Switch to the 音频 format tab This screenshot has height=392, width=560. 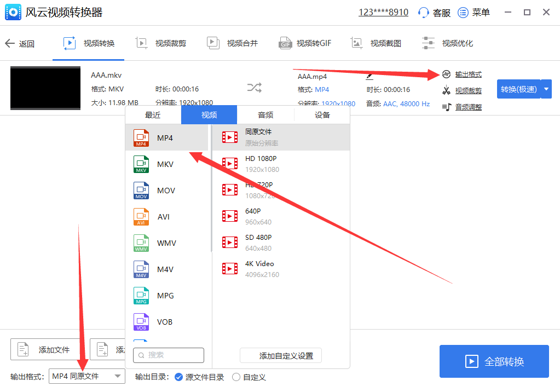(x=265, y=115)
